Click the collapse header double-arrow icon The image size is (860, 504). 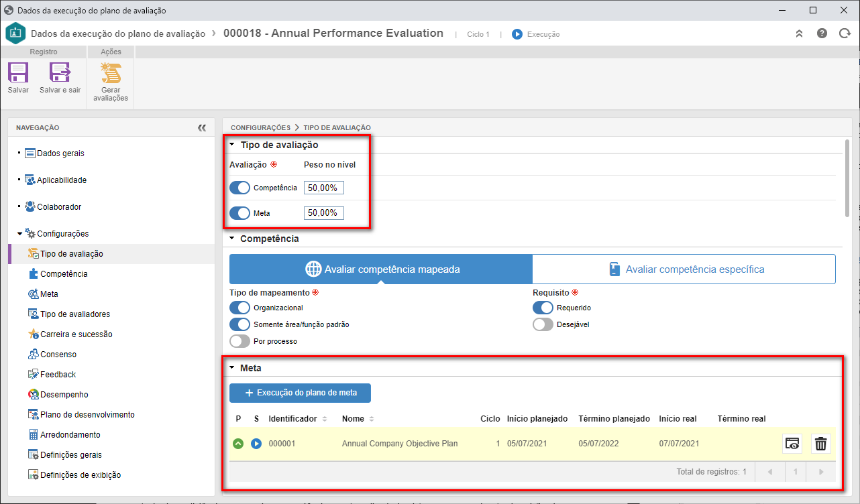pos(799,34)
